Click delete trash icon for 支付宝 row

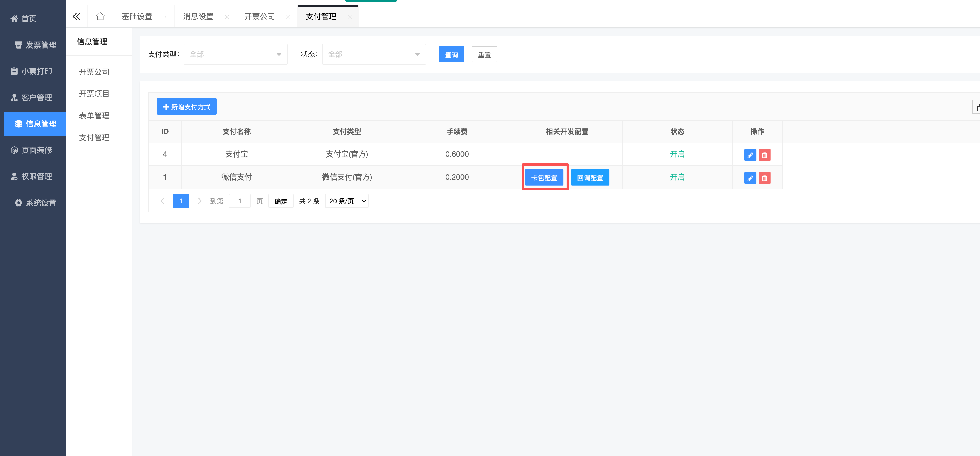click(764, 155)
